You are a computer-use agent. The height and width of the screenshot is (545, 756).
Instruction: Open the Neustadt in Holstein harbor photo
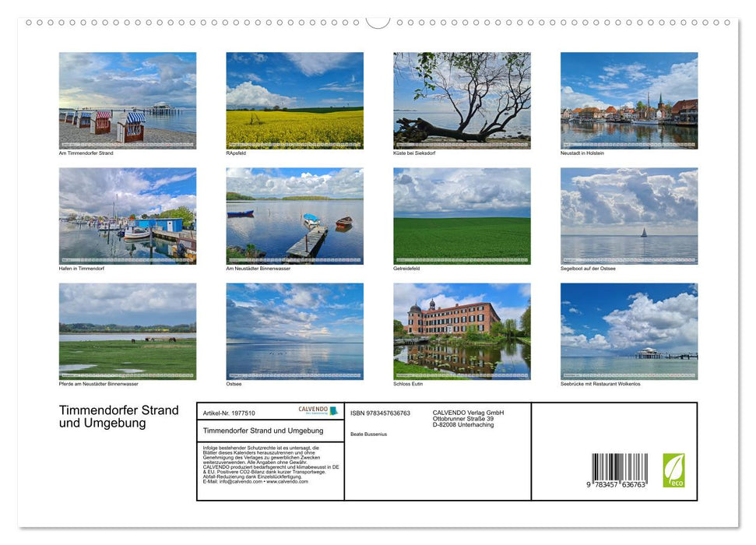tap(628, 100)
